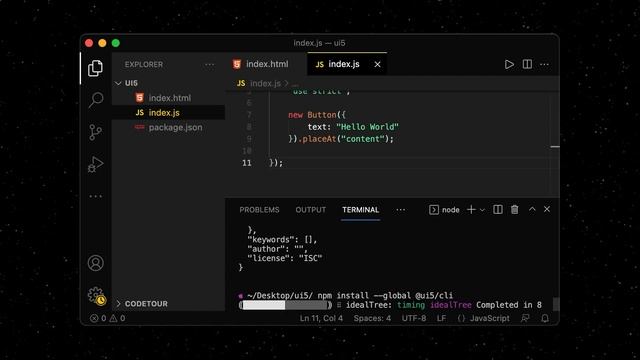Open notifications bell in status bar
This screenshot has width=640, height=360.
coord(545,318)
